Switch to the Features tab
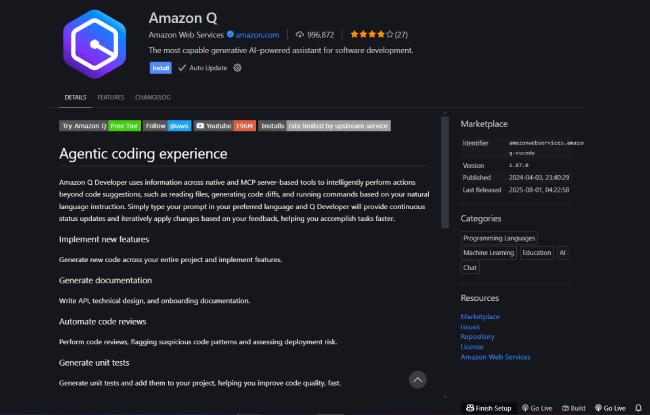The width and height of the screenshot is (650, 415). tap(111, 97)
